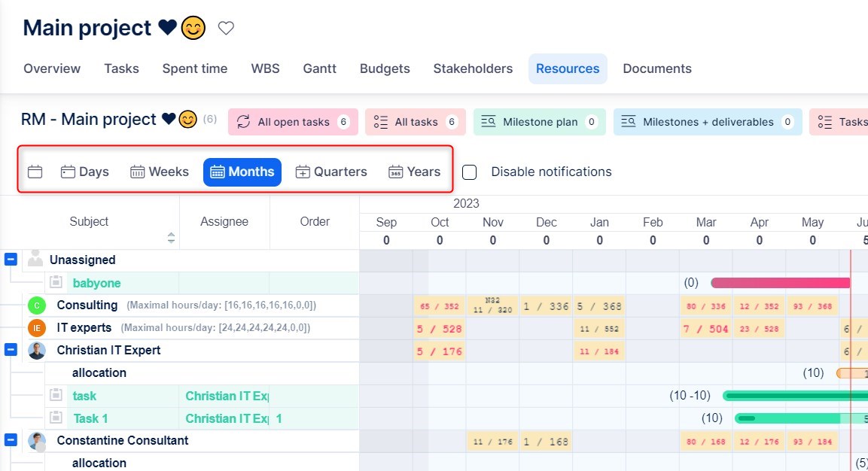Switch to the Budgets tab
868x471 pixels.
tap(385, 68)
